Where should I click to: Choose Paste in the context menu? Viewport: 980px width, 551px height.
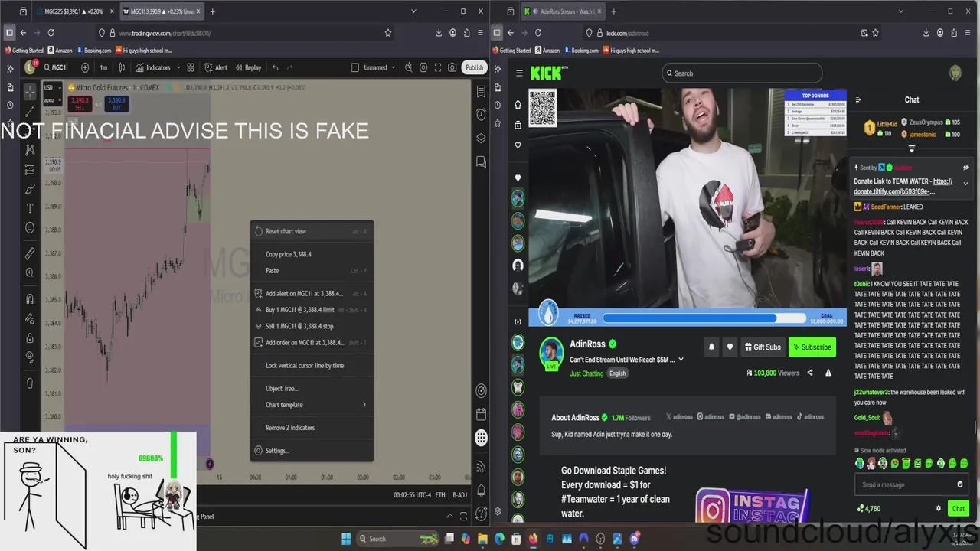(312, 270)
